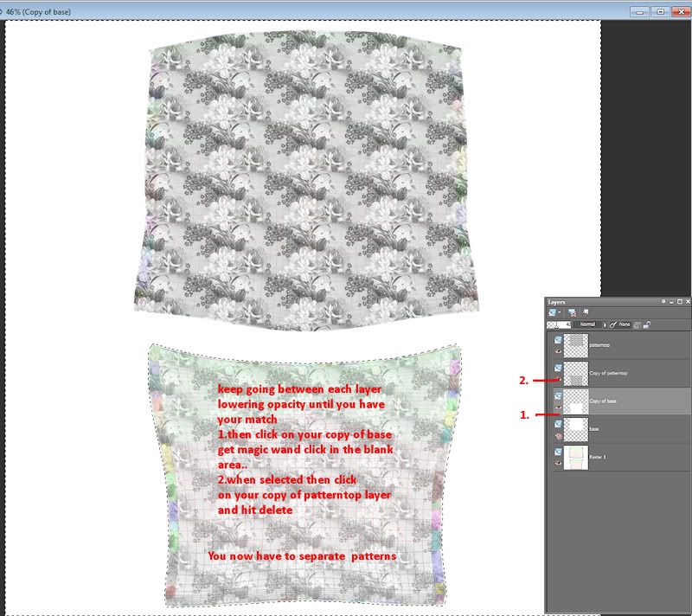The image size is (692, 616).
Task: Toggle the lock transparency padlock icon
Action: (646, 324)
